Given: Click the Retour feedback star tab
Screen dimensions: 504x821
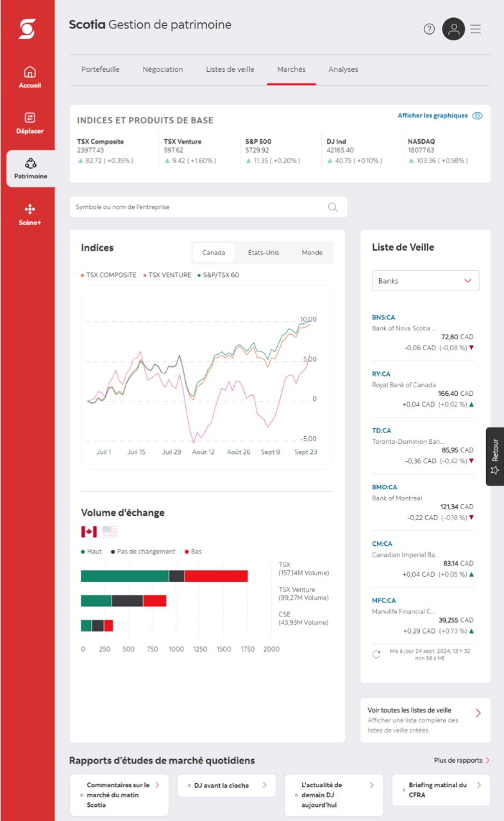Looking at the screenshot, I should point(494,456).
